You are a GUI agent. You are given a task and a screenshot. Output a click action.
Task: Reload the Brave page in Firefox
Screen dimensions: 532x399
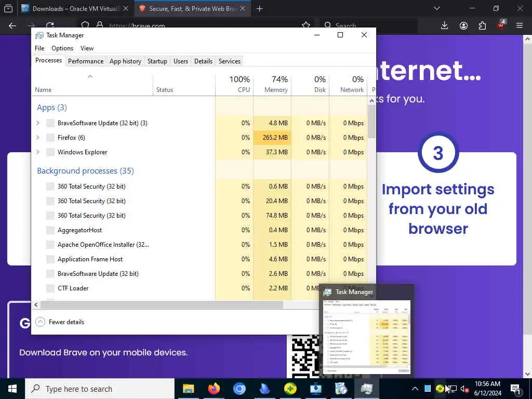click(x=50, y=25)
